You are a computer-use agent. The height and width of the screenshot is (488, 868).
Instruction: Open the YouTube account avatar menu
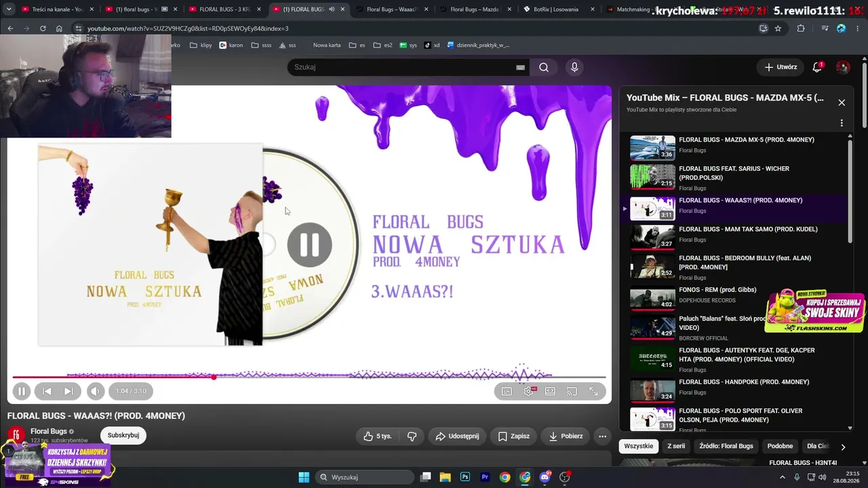pos(843,67)
